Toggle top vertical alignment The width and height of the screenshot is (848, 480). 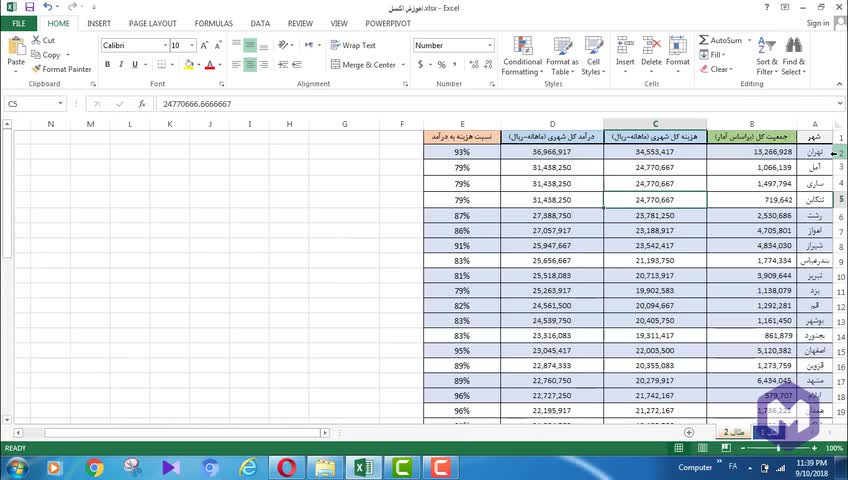point(236,45)
